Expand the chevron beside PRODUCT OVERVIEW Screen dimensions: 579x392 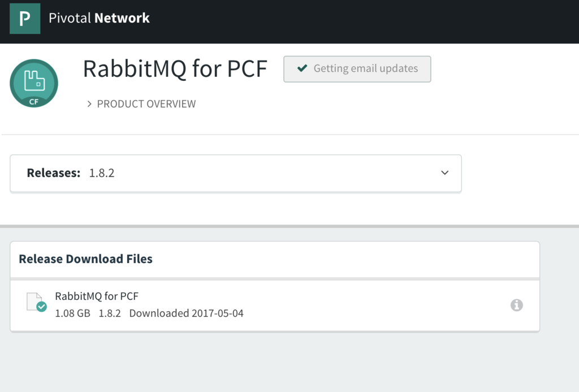[x=89, y=104]
